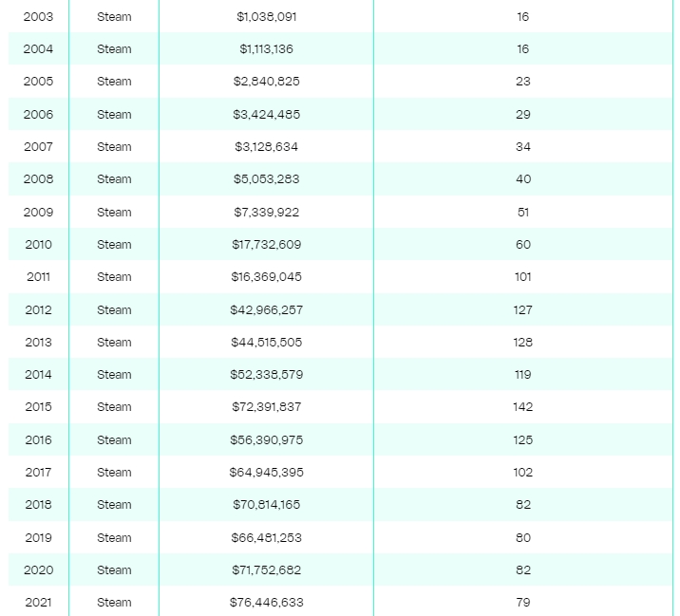This screenshot has height=616, width=680.
Task: Click the 2017 year cell
Action: [38, 472]
